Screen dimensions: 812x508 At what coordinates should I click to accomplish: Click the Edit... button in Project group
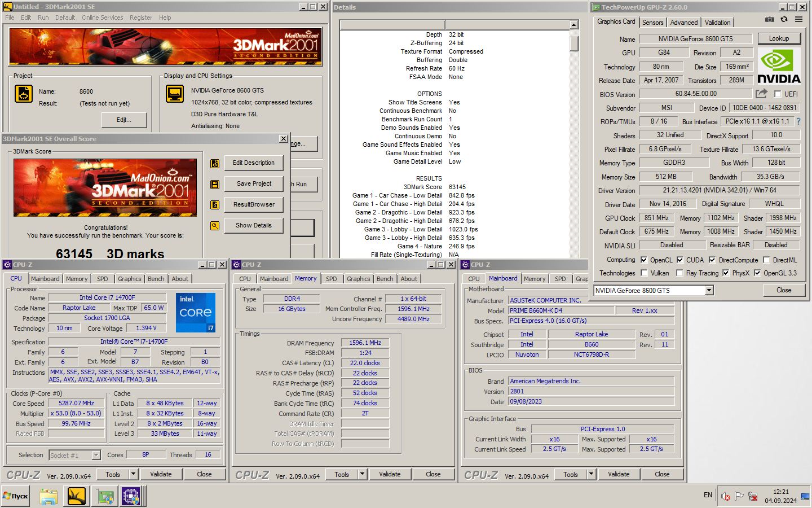pyautogui.click(x=124, y=120)
